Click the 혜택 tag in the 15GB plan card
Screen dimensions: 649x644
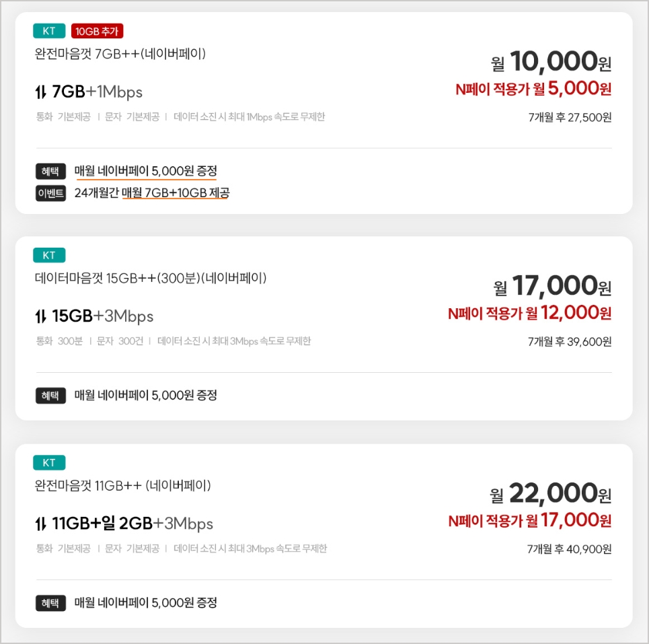50,396
